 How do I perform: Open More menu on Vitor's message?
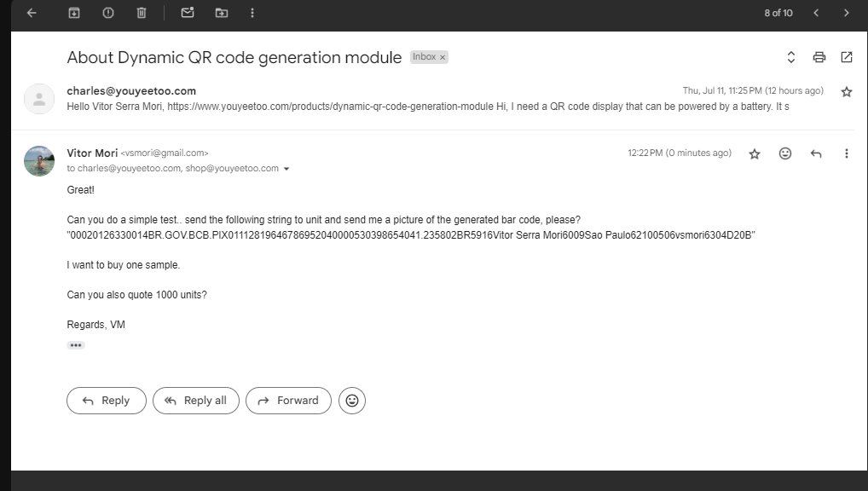[x=847, y=153]
